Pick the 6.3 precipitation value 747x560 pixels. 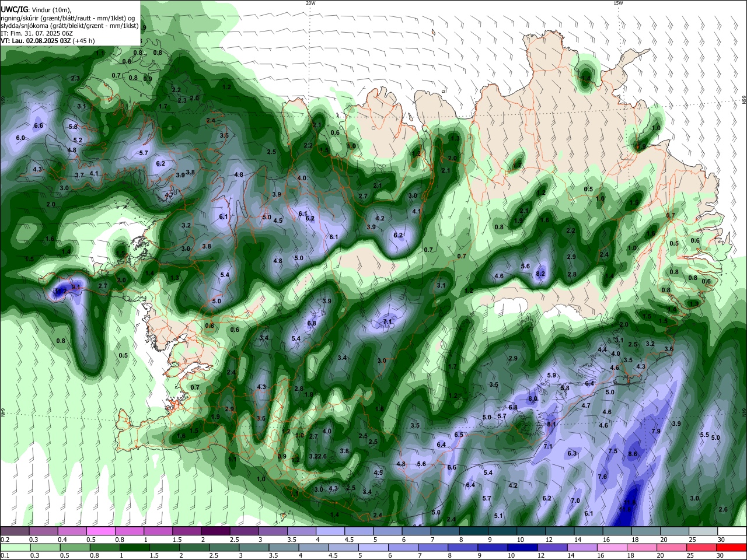click(x=572, y=453)
